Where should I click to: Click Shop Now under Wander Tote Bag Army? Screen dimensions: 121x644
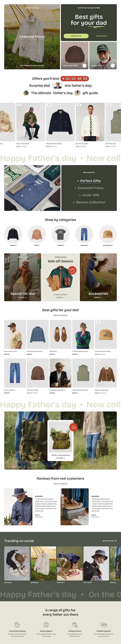pos(60,458)
